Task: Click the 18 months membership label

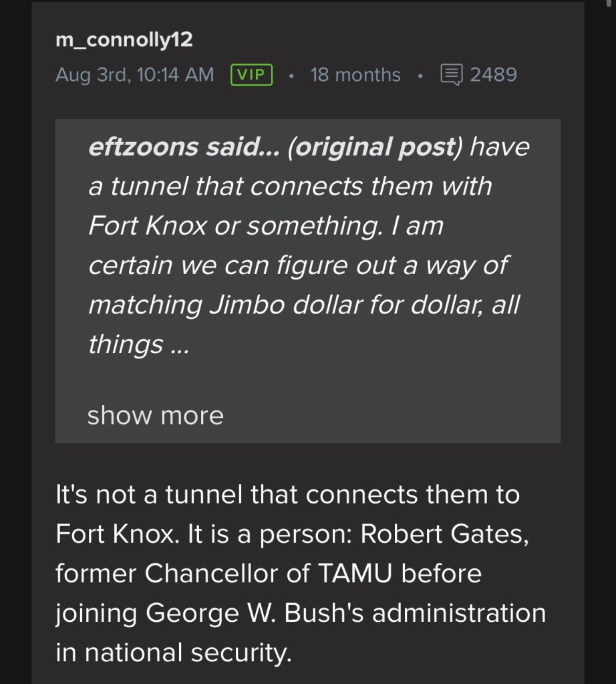Action: (355, 74)
